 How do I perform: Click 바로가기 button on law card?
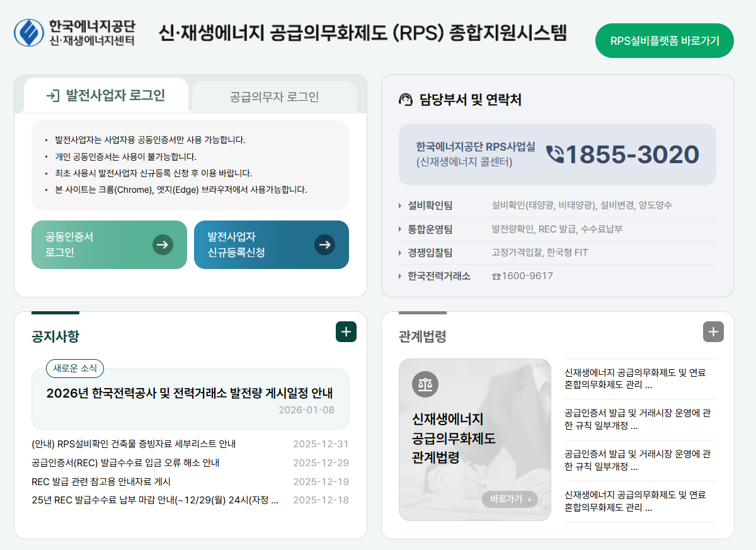pyautogui.click(x=510, y=499)
